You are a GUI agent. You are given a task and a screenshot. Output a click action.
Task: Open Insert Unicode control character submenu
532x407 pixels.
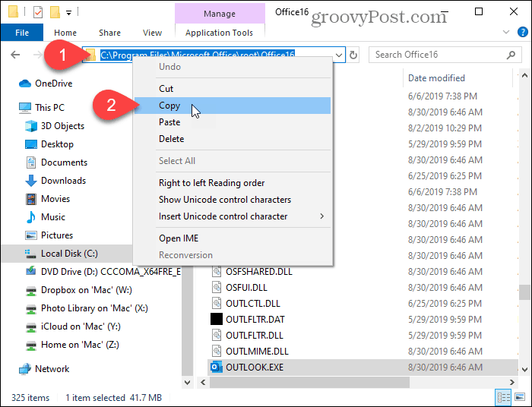pos(233,216)
